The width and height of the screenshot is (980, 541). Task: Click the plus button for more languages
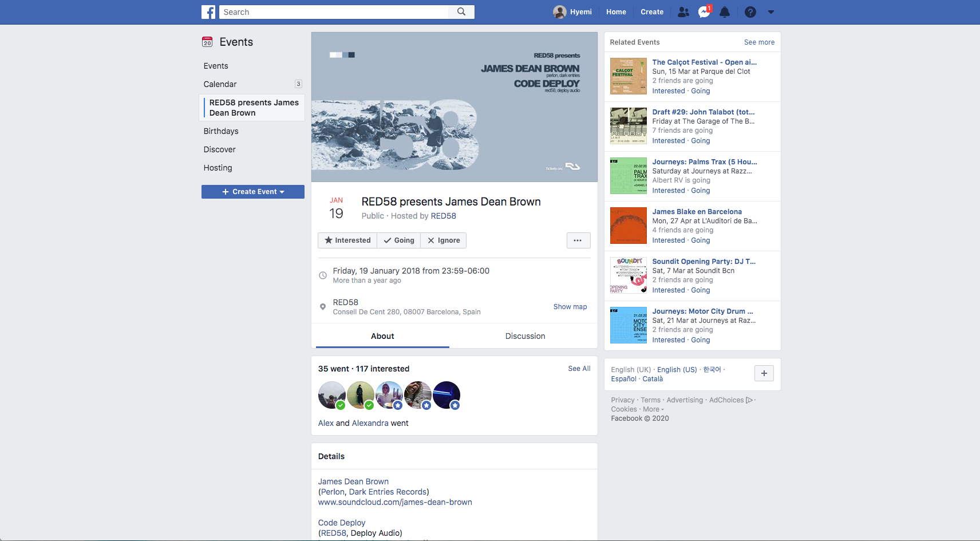tap(764, 373)
